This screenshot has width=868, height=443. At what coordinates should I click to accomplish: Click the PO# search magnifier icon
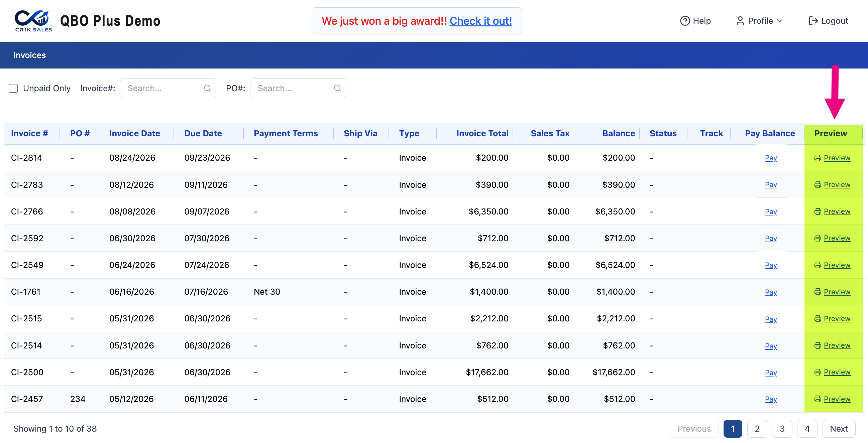point(337,88)
